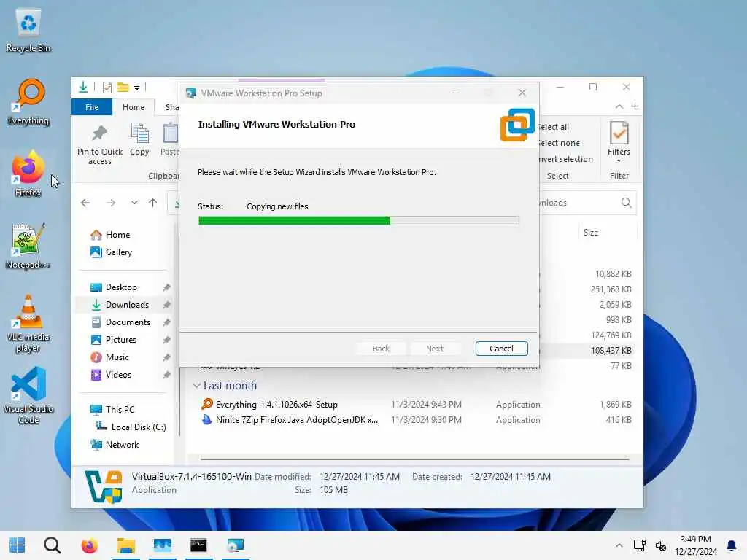Image resolution: width=747 pixels, height=560 pixels.
Task: Open the Recycle Bin desktop icon
Action: click(28, 31)
